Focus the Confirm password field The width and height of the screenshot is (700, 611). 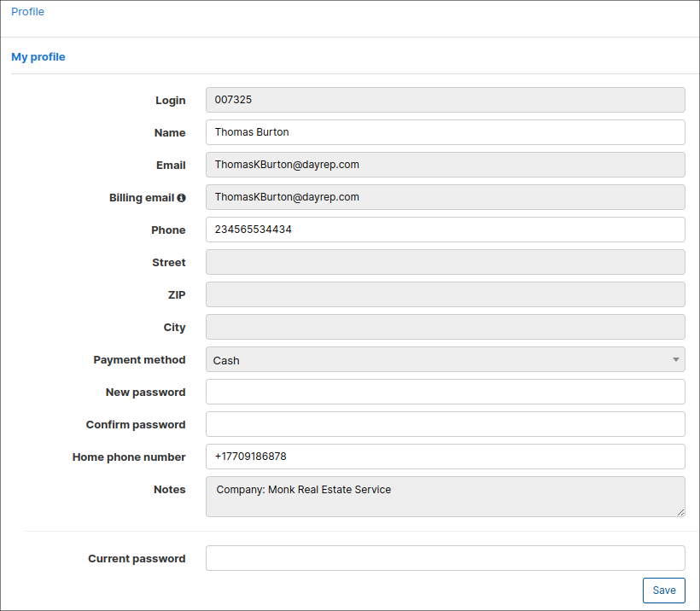444,424
